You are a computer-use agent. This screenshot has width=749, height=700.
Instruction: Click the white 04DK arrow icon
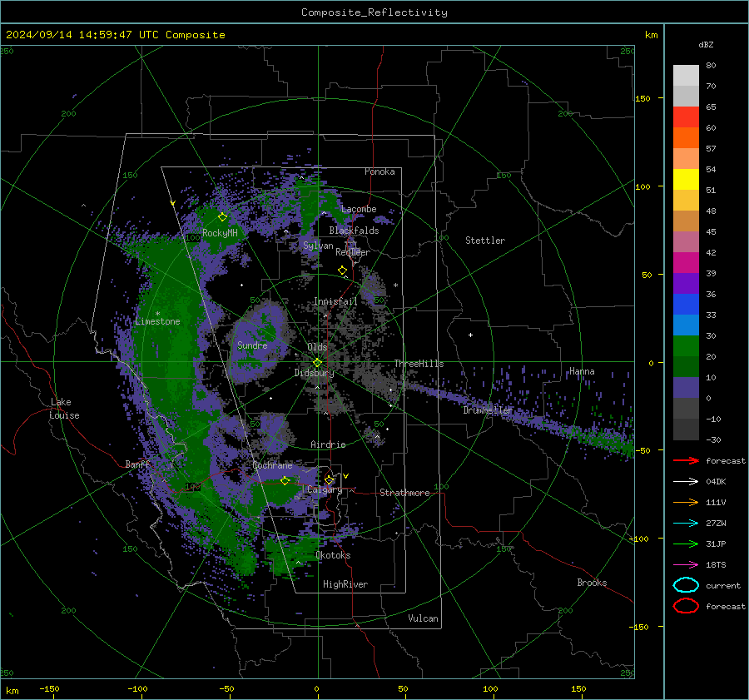pyautogui.click(x=686, y=482)
